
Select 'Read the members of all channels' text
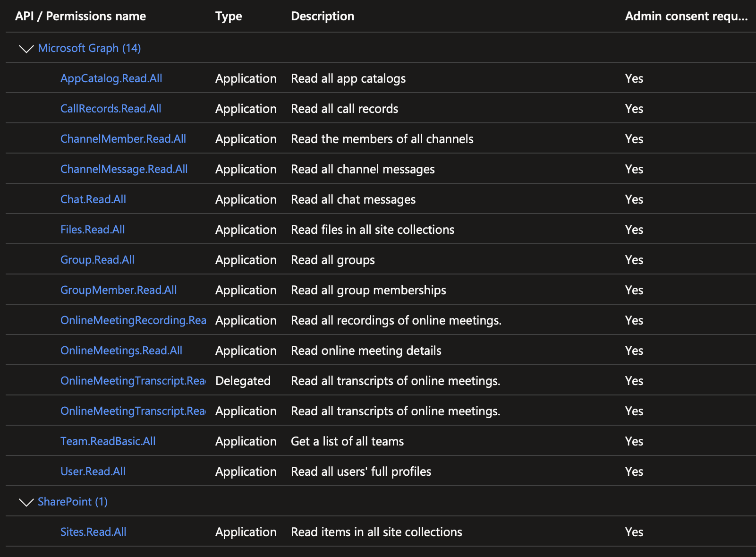click(382, 139)
